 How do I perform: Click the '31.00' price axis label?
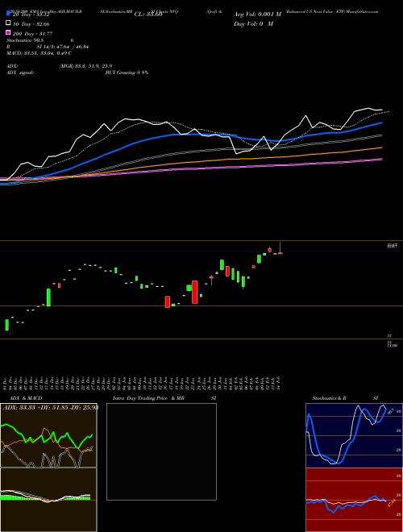coord(393,345)
